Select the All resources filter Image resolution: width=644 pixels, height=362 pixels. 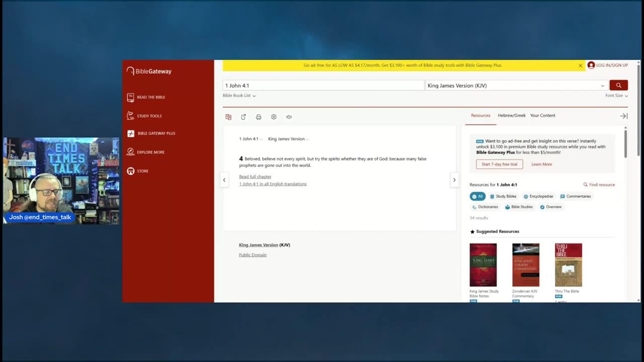[x=477, y=197]
